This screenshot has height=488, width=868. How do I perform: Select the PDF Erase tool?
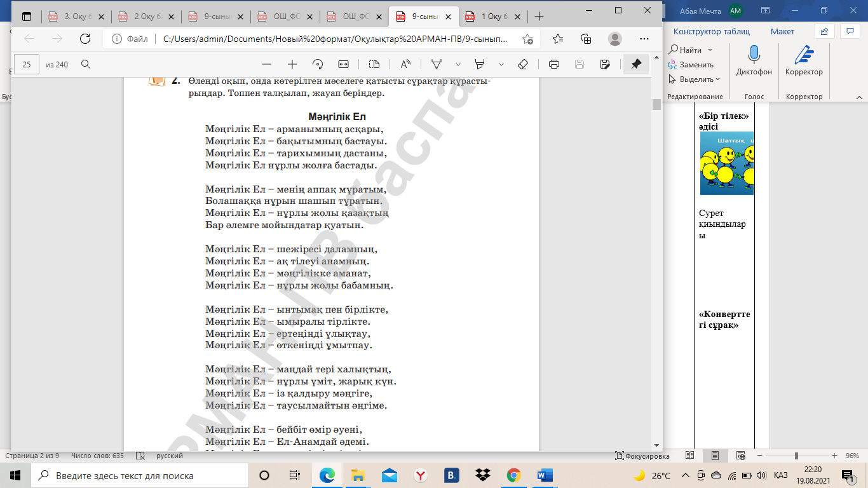523,64
